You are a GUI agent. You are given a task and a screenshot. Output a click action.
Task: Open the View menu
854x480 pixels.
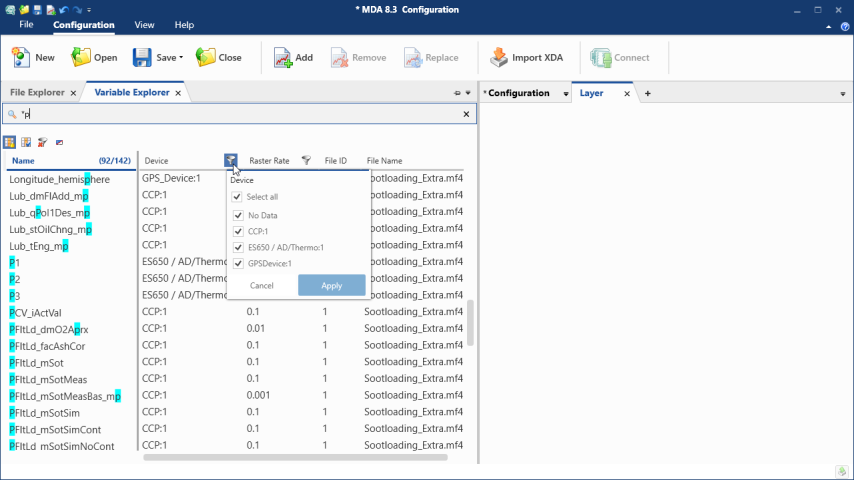[144, 24]
